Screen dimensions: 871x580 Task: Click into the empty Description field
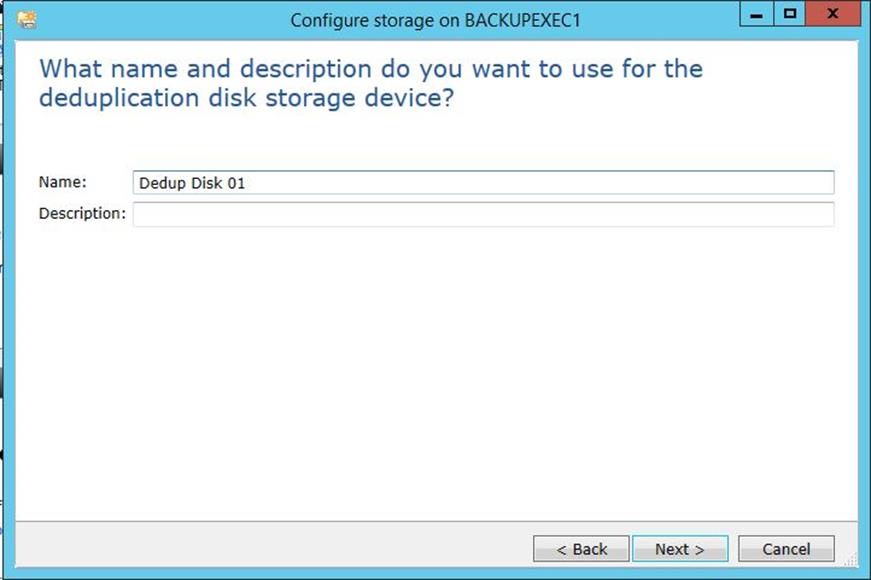(483, 214)
